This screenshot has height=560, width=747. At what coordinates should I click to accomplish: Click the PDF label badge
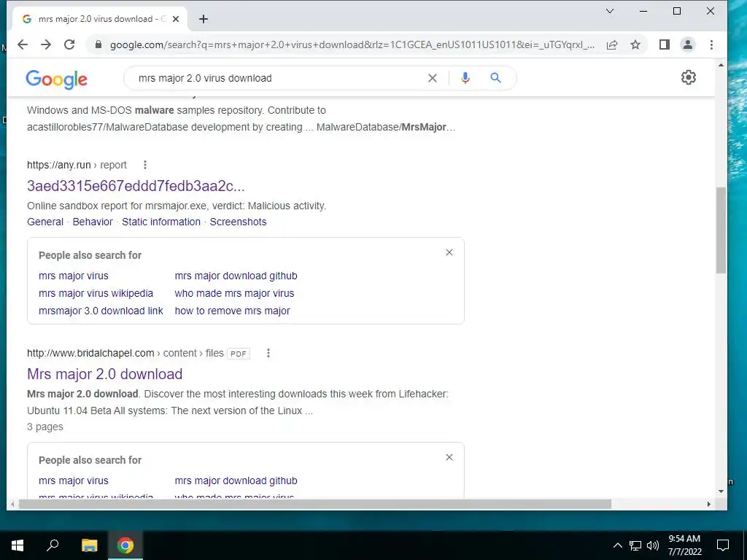point(239,354)
